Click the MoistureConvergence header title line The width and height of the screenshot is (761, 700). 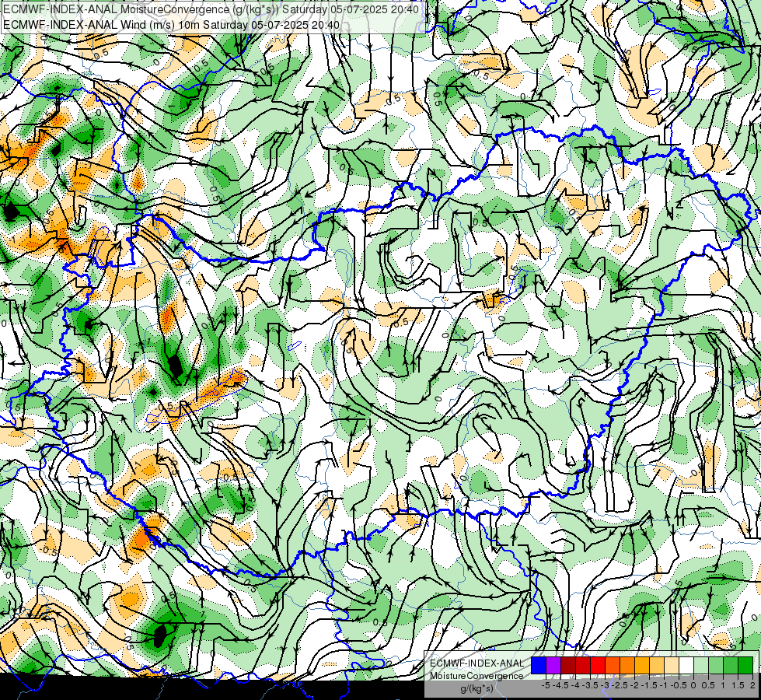click(x=211, y=9)
